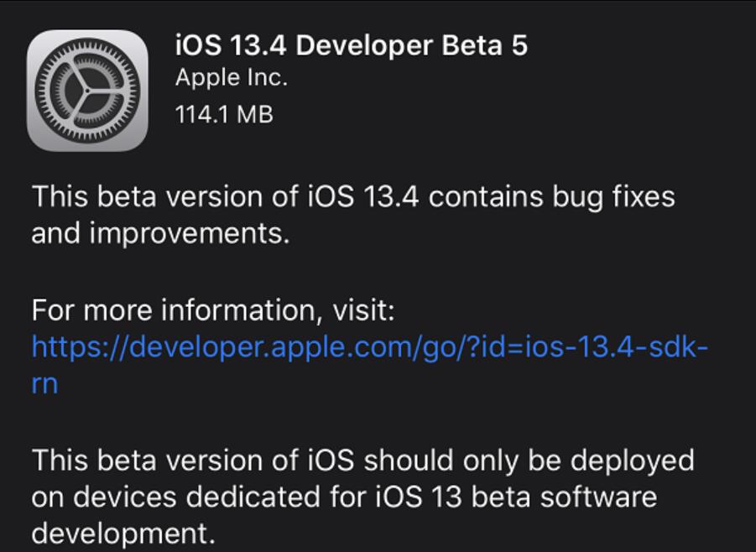Viewport: 756px width, 552px height.
Task: Click the 114.1 MB download size
Action: point(223,114)
